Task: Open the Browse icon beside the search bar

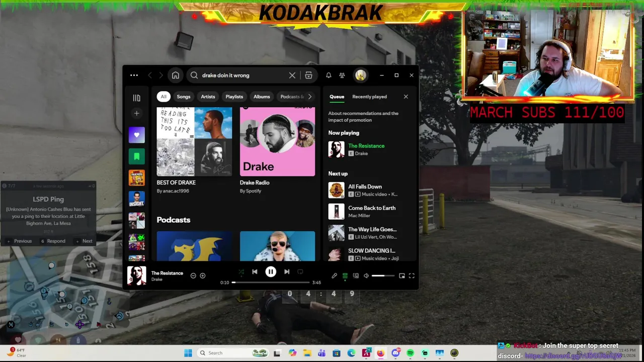Action: 308,75
